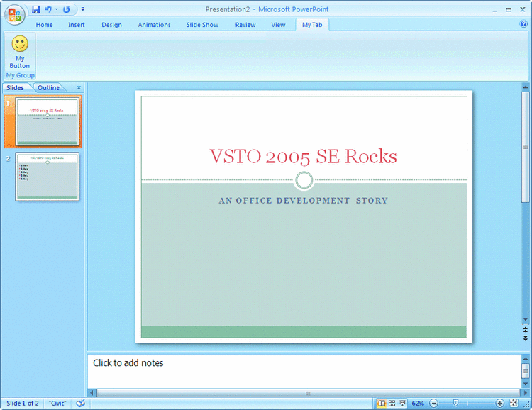Screen dimensions: 532x410
Task: Start the Slide Show view
Action: pos(402,403)
